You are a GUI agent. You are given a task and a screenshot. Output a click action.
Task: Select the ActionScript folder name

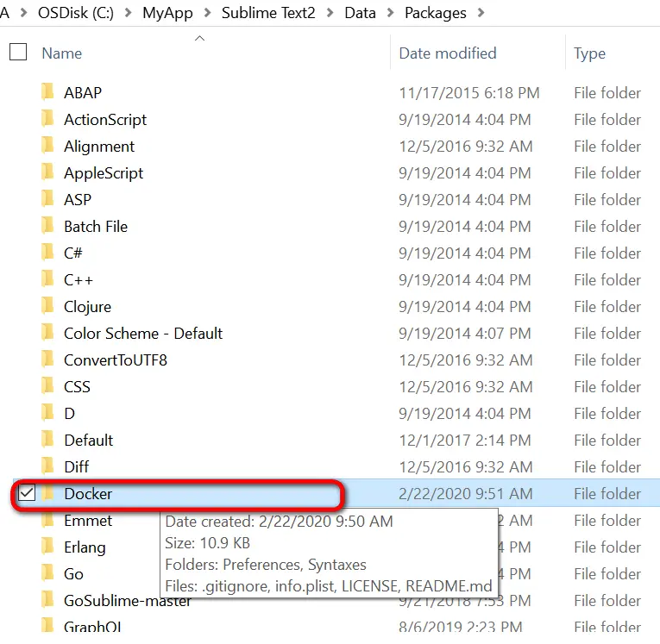coord(105,120)
